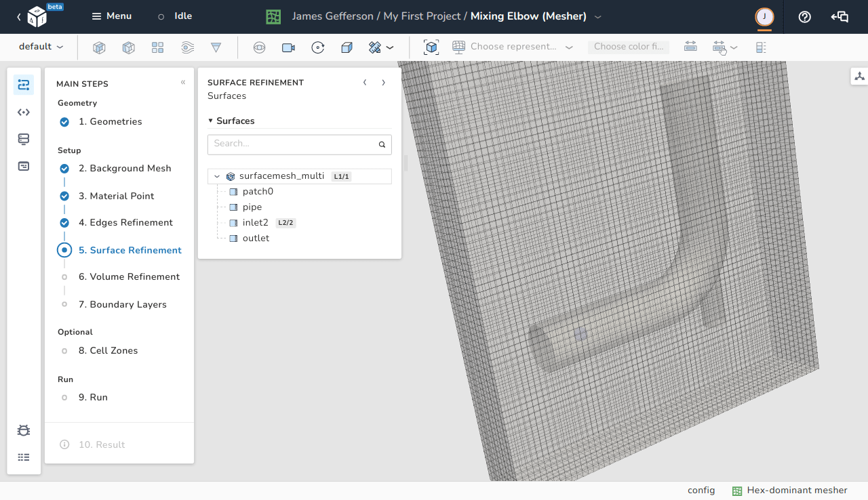Click the four-squares grid toolbar icon

pos(158,47)
